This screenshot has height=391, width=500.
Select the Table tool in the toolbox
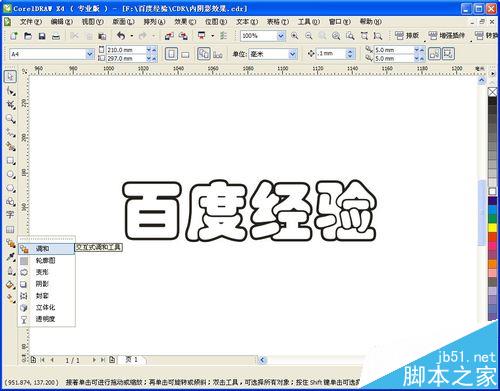click(10, 229)
